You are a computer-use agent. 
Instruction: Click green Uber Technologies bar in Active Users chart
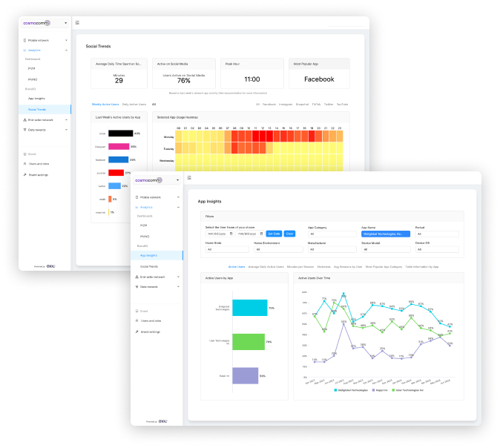249,342
